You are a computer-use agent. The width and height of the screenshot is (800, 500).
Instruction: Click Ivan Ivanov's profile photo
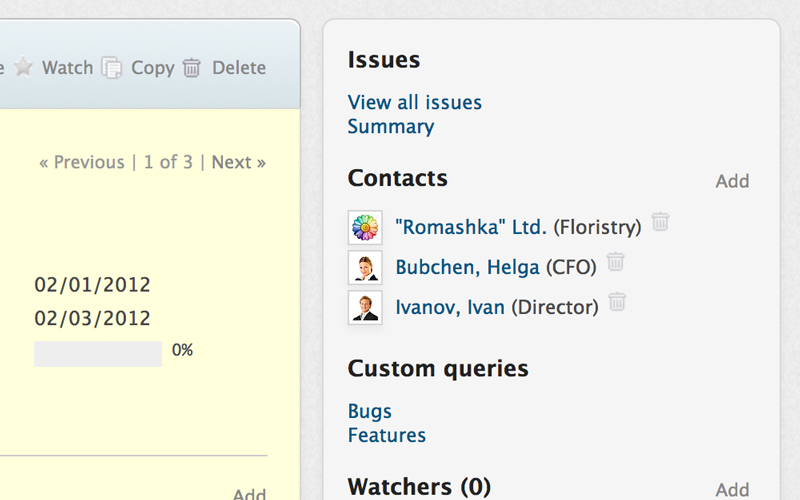tap(365, 307)
